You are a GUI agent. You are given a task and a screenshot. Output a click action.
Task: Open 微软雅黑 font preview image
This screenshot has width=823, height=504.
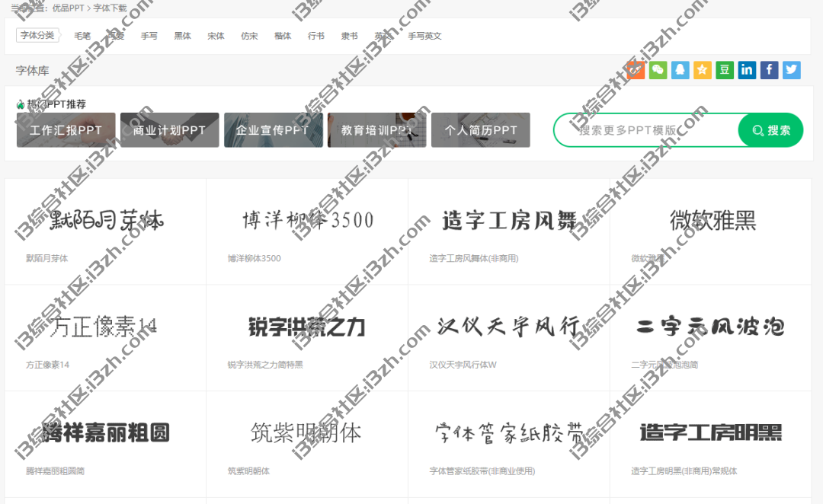(713, 220)
